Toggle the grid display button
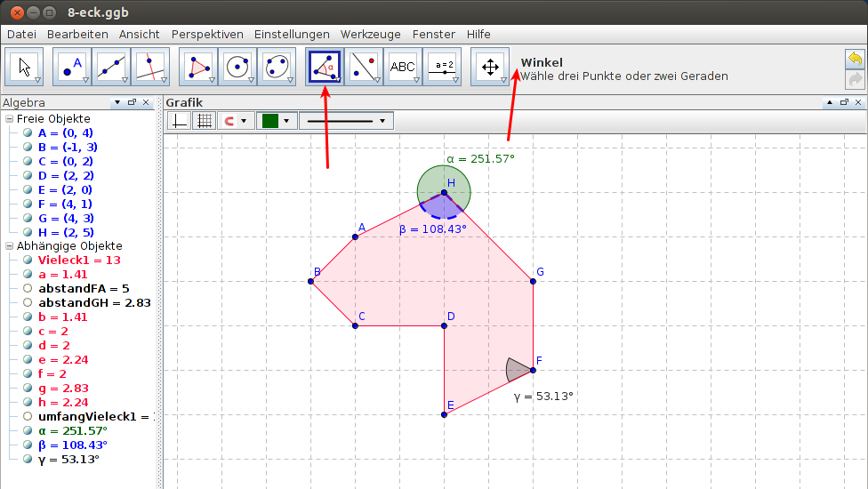 pos(205,120)
